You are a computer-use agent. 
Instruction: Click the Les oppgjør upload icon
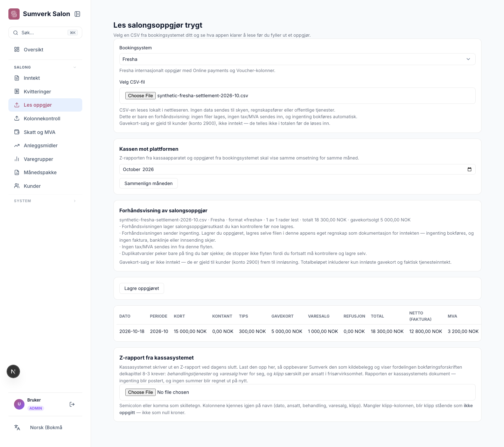pyautogui.click(x=17, y=105)
